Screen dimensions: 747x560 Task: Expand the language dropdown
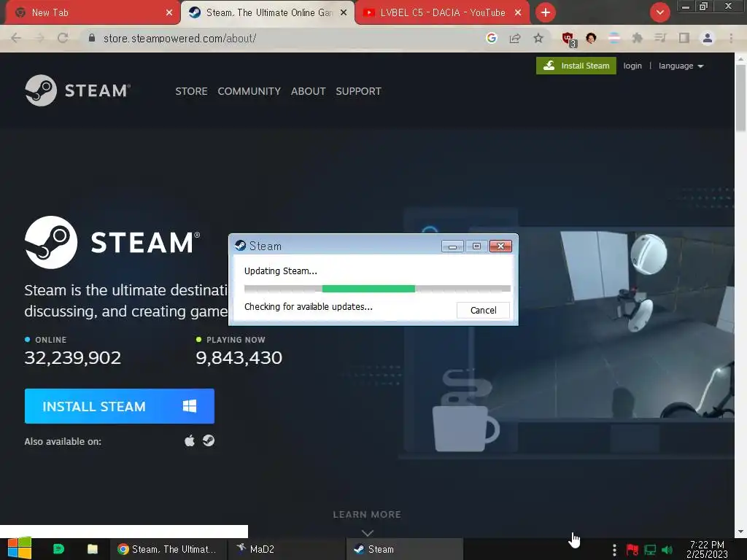[x=681, y=66]
